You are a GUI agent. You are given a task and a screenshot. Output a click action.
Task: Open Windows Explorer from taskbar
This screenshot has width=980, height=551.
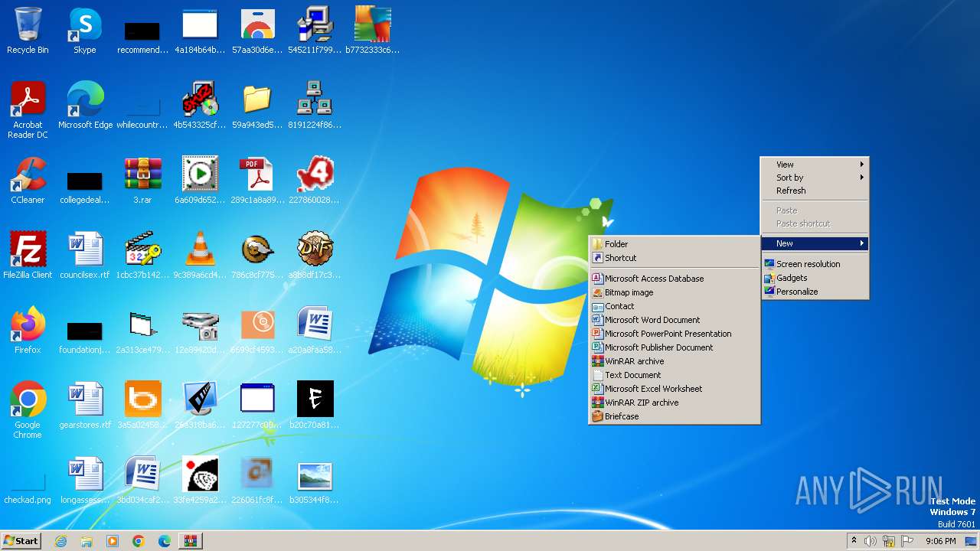(x=87, y=541)
